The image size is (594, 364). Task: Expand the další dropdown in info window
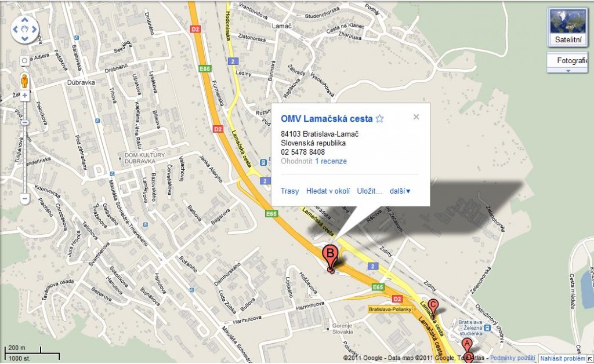point(400,191)
